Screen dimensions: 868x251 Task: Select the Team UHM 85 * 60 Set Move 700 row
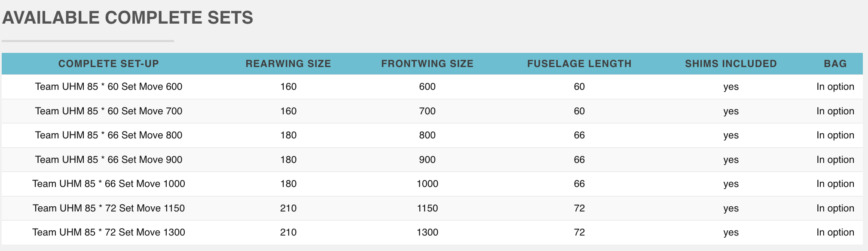coord(432,111)
